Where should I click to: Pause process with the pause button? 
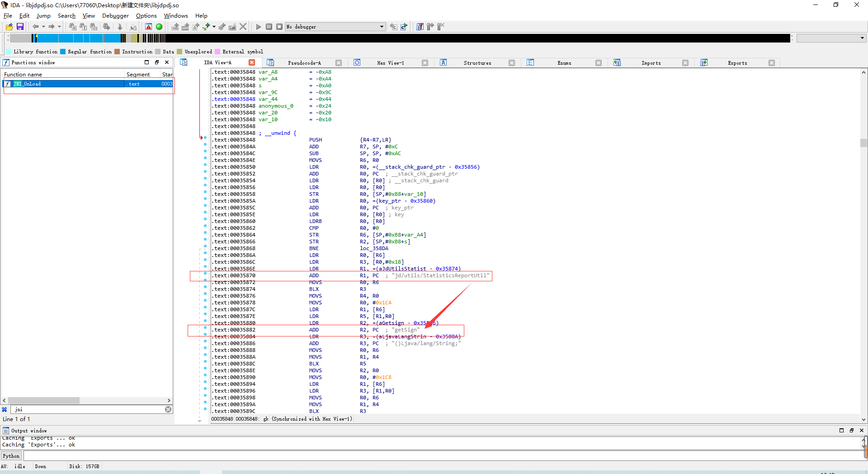(269, 27)
